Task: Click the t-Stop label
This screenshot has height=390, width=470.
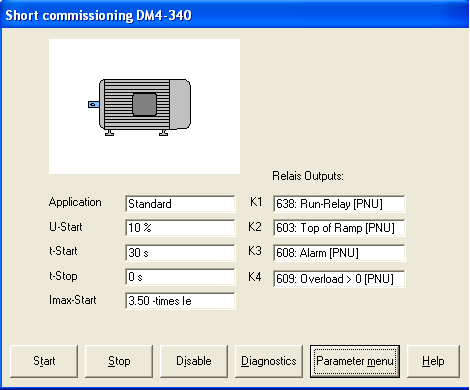Action: point(63,276)
